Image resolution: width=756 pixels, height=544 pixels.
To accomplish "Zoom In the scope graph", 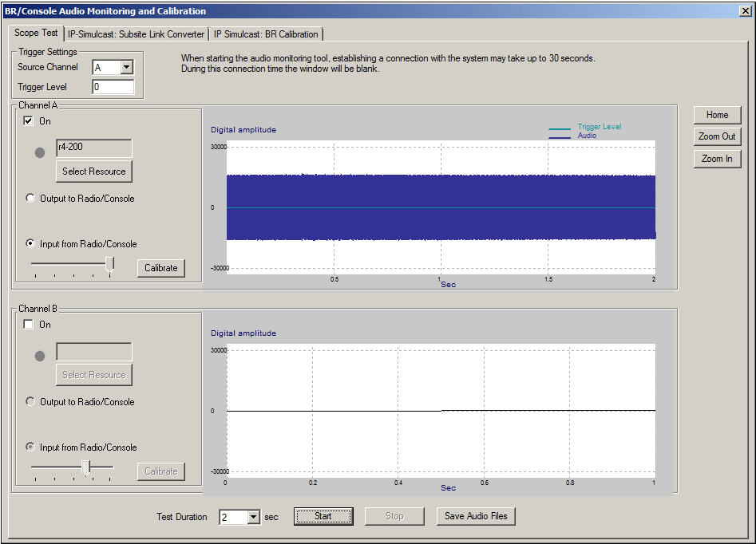I will pyautogui.click(x=717, y=159).
